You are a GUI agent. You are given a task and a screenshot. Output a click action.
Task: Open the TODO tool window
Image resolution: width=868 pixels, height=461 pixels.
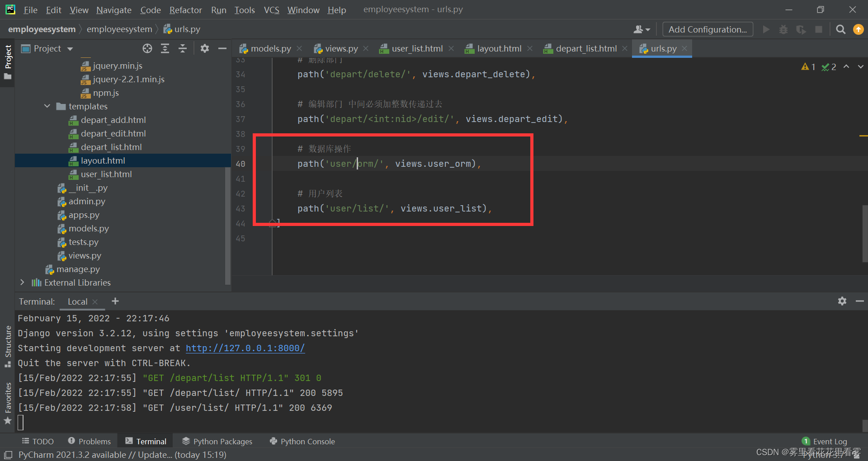pos(38,441)
